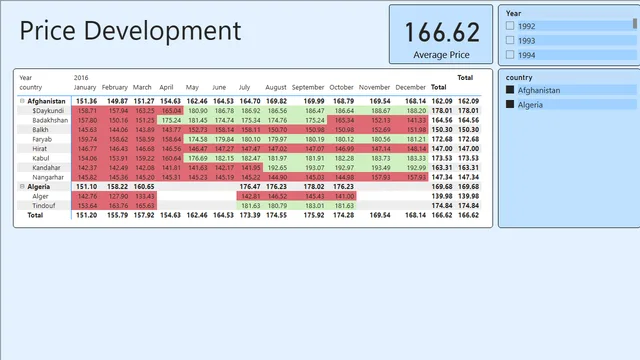Click the November column header
This screenshot has width=640, height=360.
(374, 87)
